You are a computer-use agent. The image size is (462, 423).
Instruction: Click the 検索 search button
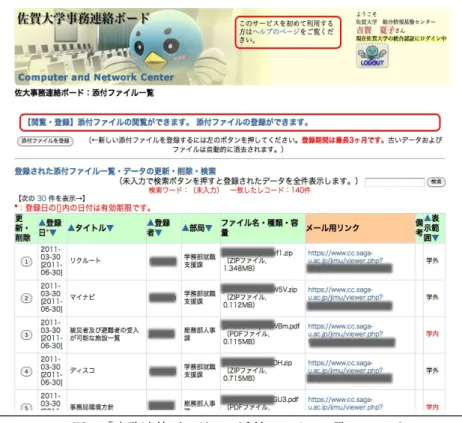(436, 182)
